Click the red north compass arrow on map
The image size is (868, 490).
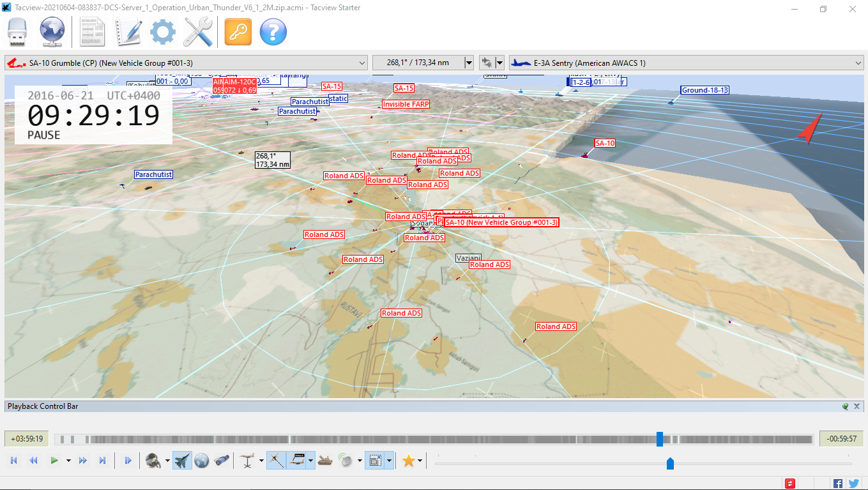click(809, 129)
